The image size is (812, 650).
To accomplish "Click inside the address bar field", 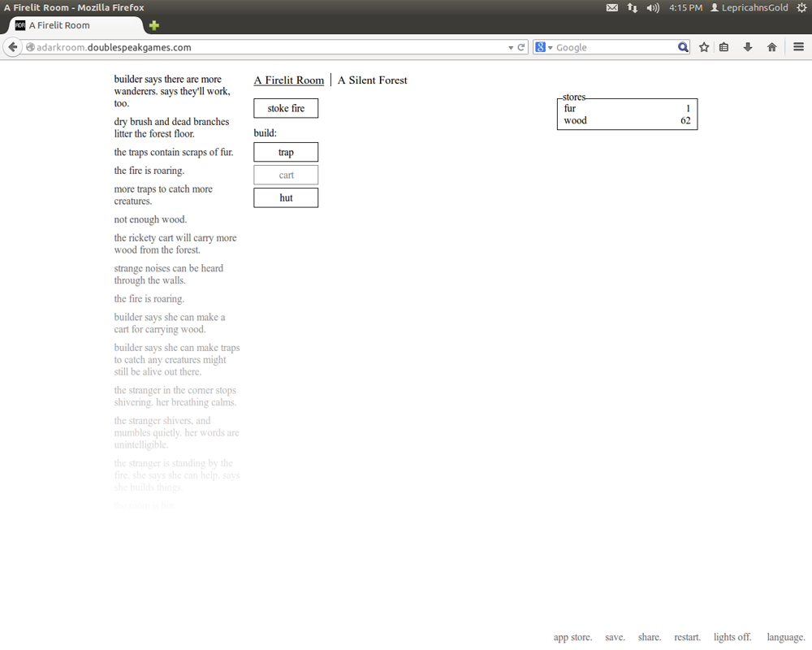I will (244, 46).
